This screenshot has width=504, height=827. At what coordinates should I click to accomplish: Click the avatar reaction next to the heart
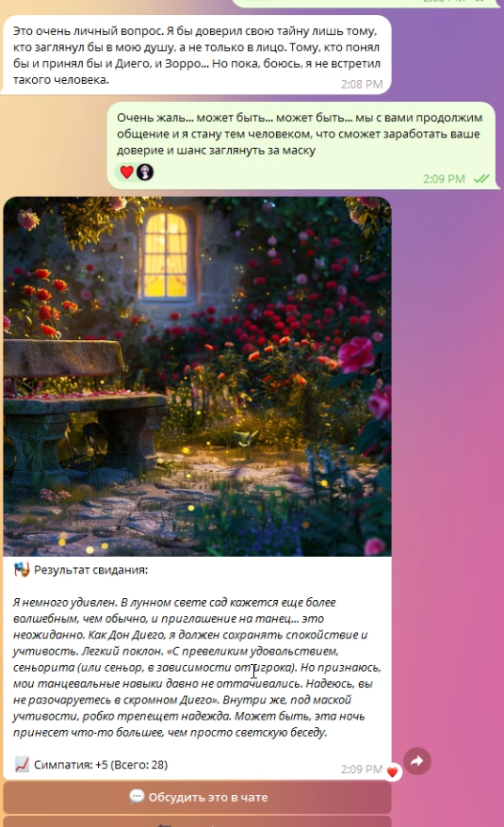pos(145,172)
